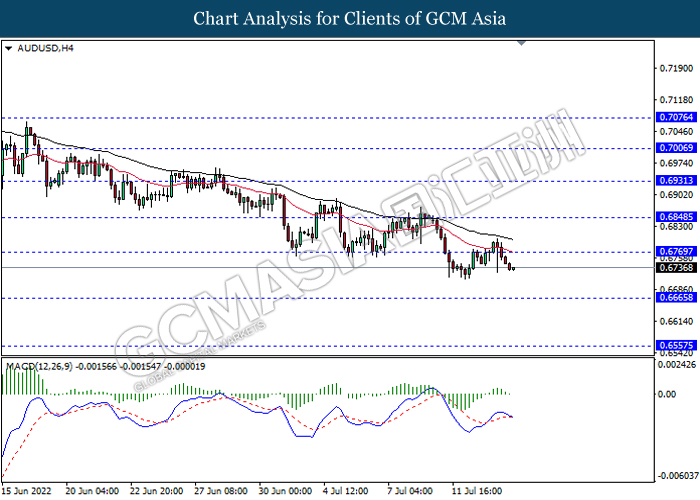Click the 7 Jul 04:00 time label
Image resolution: width=700 pixels, height=500 pixels.
pos(410,491)
